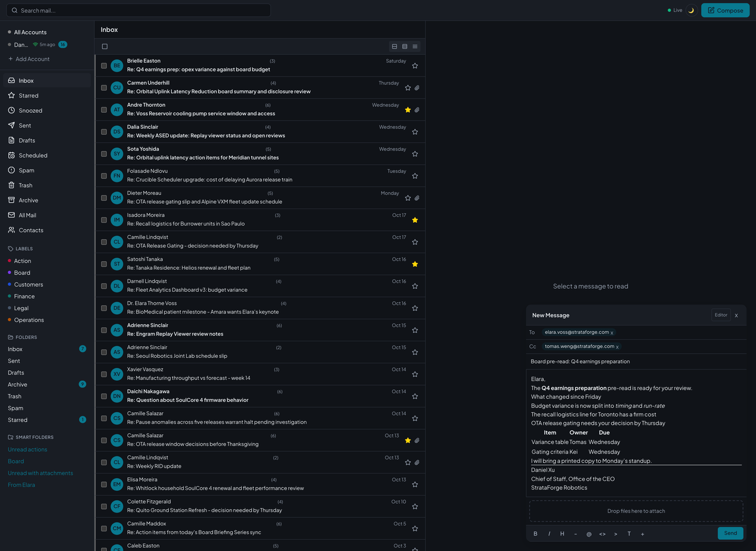Viewport: 756px width, 551px height.
Task: Apply italic formatting in compose toolbar
Action: pyautogui.click(x=549, y=534)
